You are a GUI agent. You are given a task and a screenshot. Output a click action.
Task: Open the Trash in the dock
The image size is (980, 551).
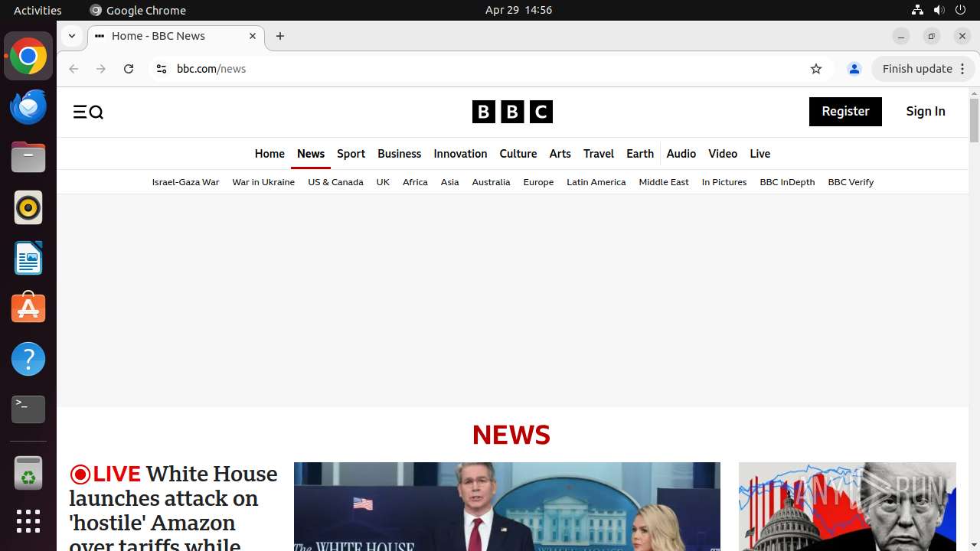click(x=28, y=473)
